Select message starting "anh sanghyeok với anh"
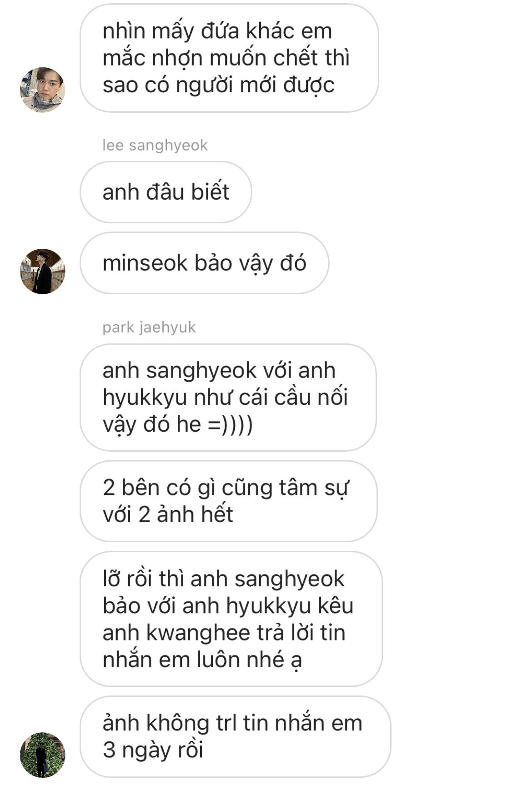The width and height of the screenshot is (532, 786). pos(228,398)
